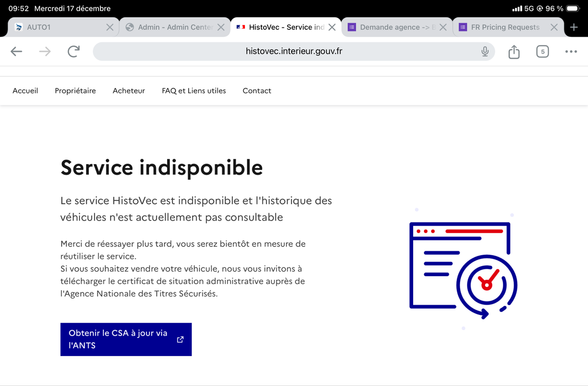Open the Propriétaire menu item
588x386 pixels.
click(75, 91)
